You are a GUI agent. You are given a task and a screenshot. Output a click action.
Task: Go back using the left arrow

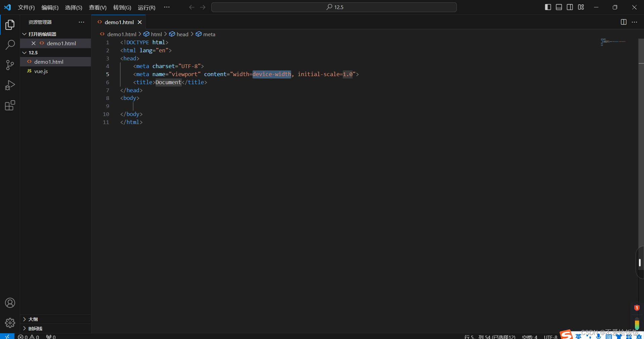(x=192, y=7)
